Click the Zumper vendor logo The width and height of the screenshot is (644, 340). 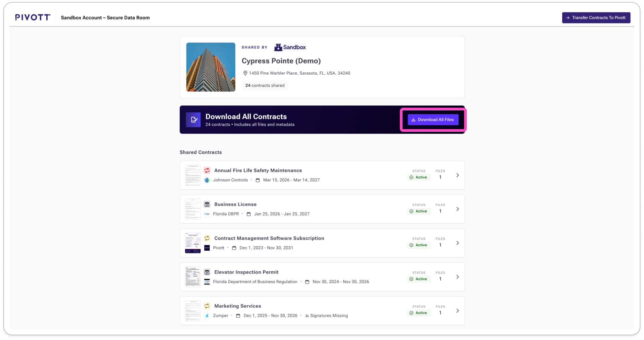(207, 316)
